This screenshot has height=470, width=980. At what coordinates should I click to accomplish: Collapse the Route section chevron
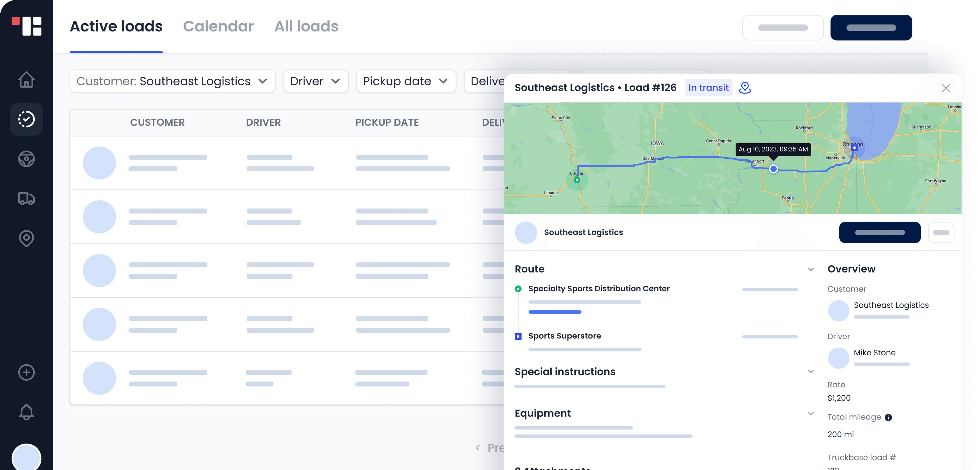pyautogui.click(x=811, y=269)
